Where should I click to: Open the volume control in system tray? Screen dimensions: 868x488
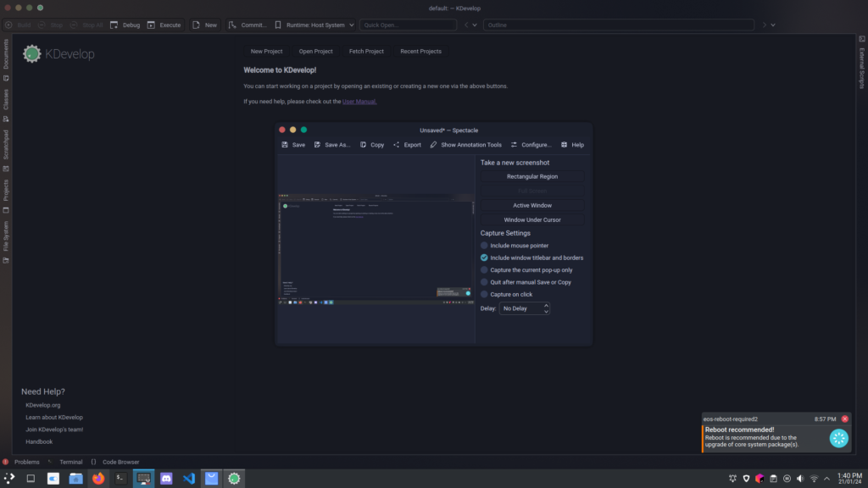click(800, 479)
